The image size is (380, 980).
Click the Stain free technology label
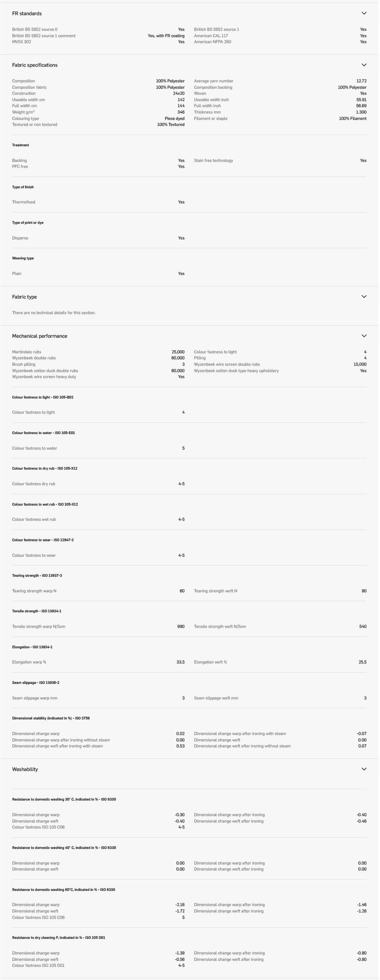213,161
